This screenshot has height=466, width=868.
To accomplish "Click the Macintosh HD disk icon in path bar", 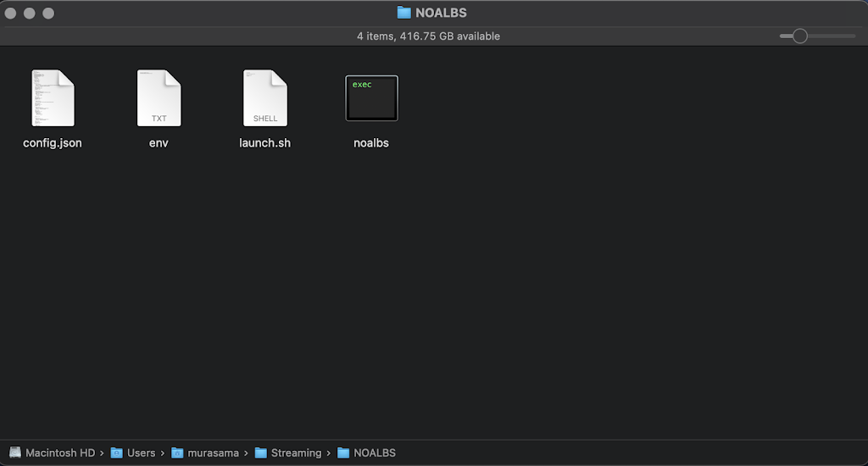I will pyautogui.click(x=15, y=452).
